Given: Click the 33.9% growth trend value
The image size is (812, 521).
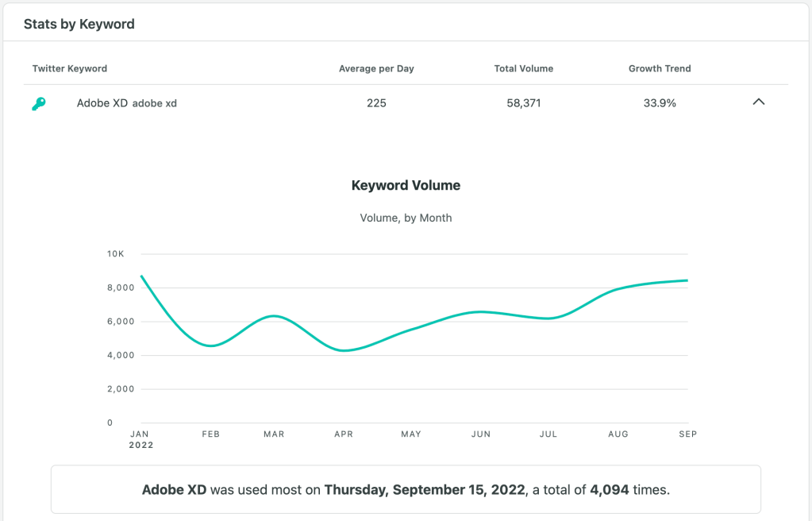Looking at the screenshot, I should (660, 103).
